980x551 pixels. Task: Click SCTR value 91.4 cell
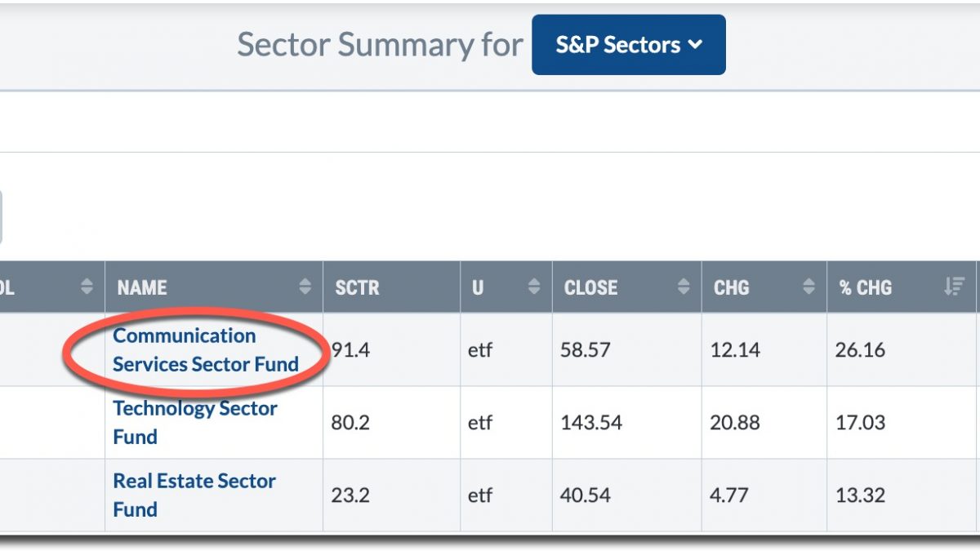pyautogui.click(x=392, y=350)
